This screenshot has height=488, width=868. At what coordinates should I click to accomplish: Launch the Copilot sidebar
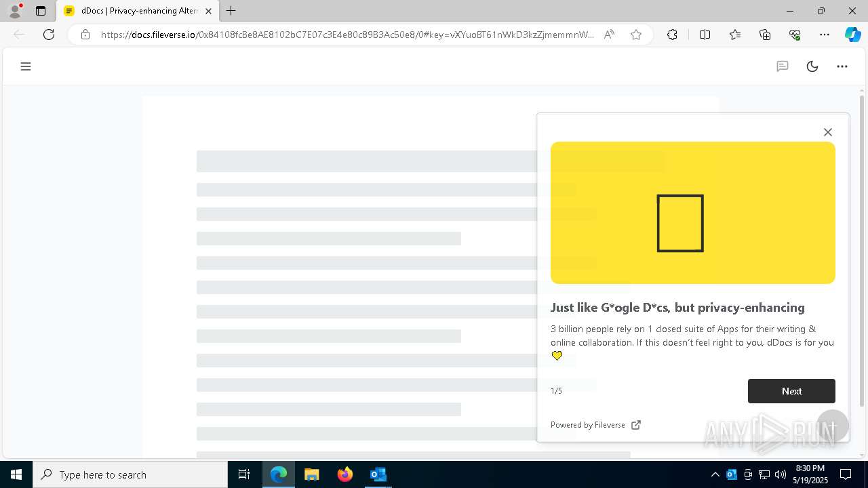pos(852,35)
